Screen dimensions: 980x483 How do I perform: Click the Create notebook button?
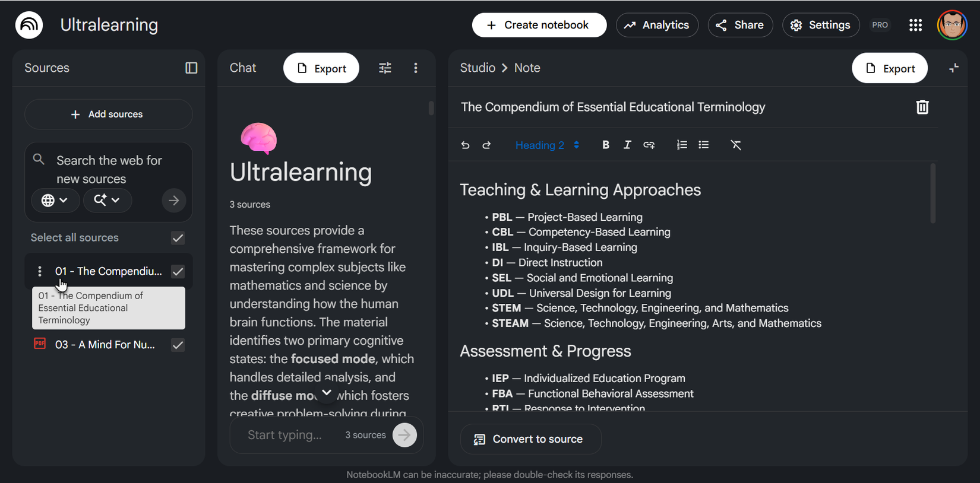click(539, 25)
